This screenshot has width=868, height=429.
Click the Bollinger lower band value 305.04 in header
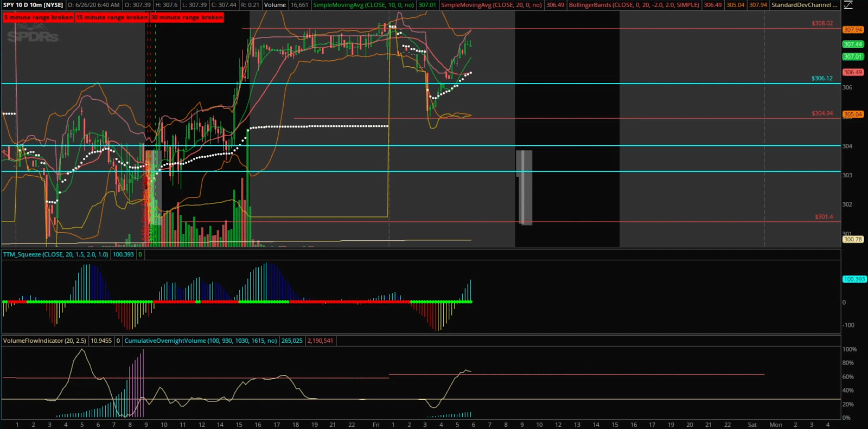coord(736,5)
